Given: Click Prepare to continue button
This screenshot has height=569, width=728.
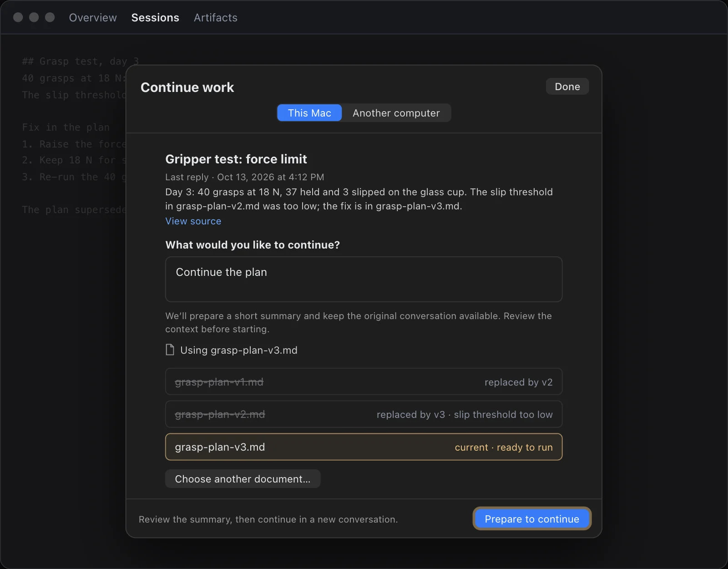Looking at the screenshot, I should point(532,519).
